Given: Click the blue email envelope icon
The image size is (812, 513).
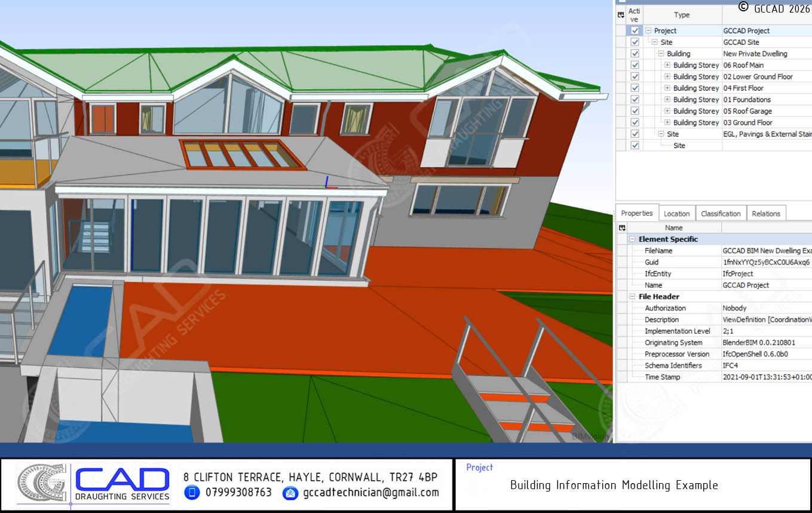Looking at the screenshot, I should pos(290,493).
